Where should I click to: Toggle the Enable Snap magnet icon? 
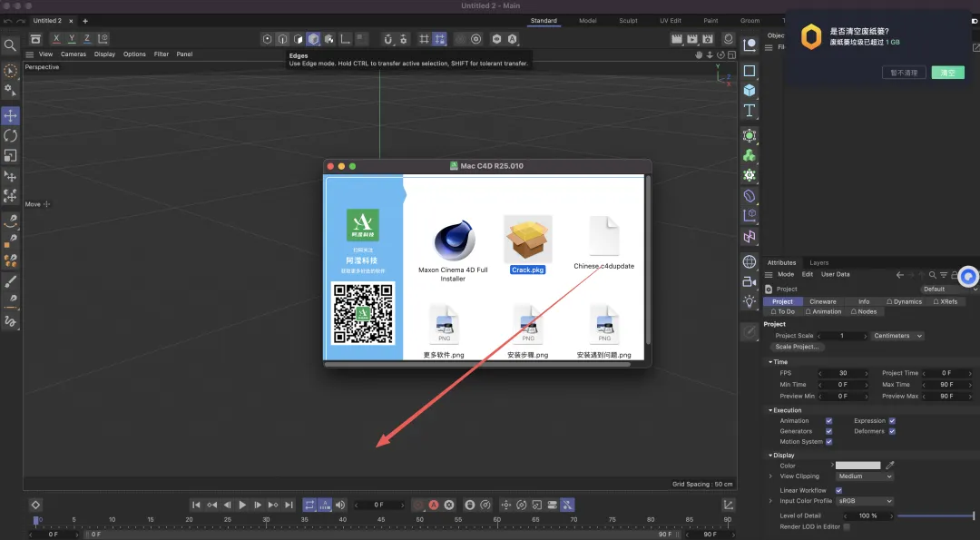[388, 39]
